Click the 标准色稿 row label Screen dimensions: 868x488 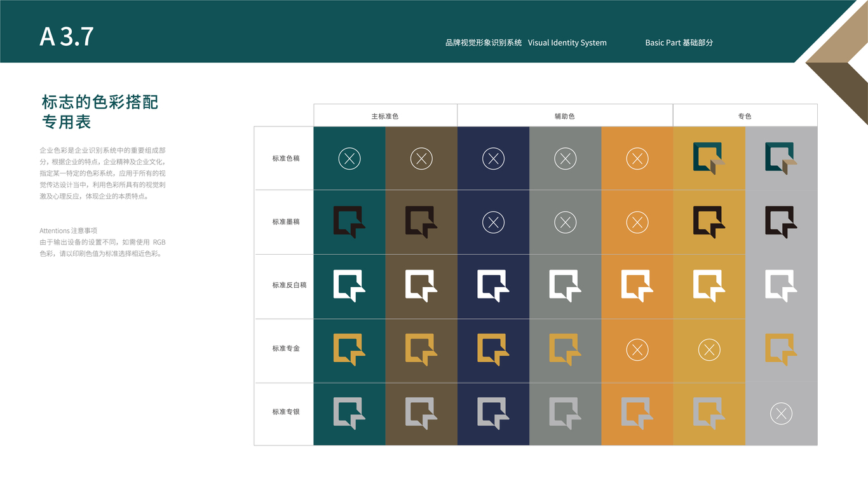[x=286, y=158]
